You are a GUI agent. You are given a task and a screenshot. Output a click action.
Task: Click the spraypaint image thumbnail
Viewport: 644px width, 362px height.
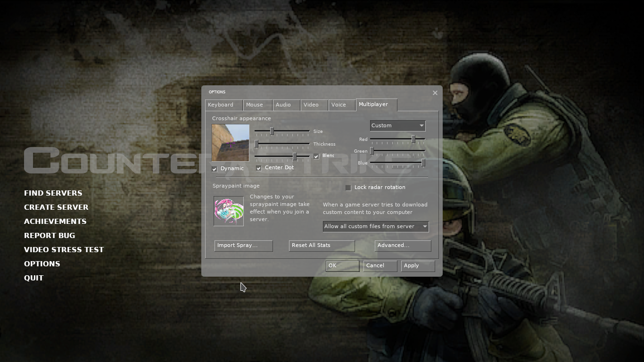[x=229, y=211]
